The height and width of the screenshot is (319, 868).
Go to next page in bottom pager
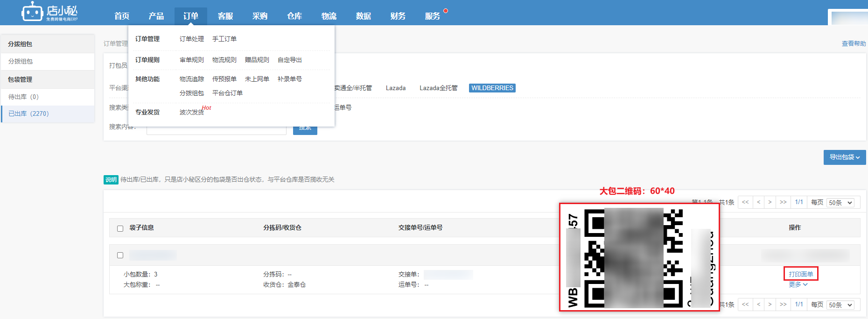770,305
